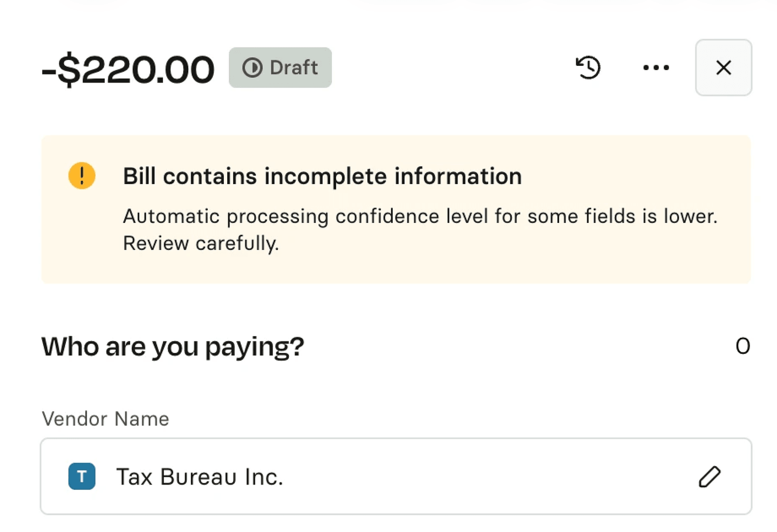Click the pencil icon to edit vendor
The width and height of the screenshot is (777, 532).
[710, 476]
